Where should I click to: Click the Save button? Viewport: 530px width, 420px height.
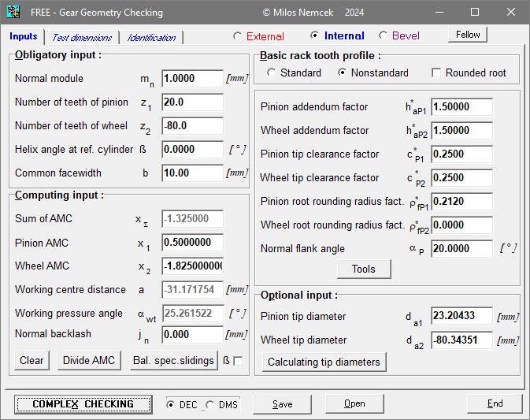(282, 404)
